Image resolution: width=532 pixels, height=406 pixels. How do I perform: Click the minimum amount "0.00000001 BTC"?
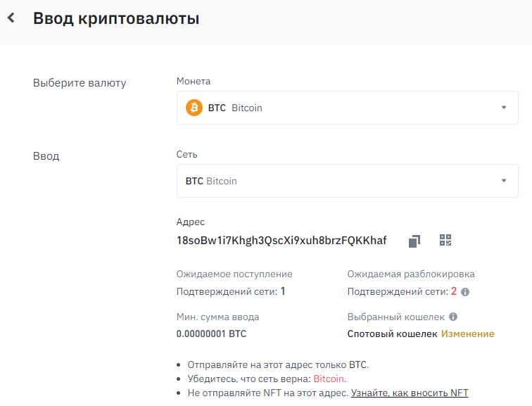coord(211,334)
